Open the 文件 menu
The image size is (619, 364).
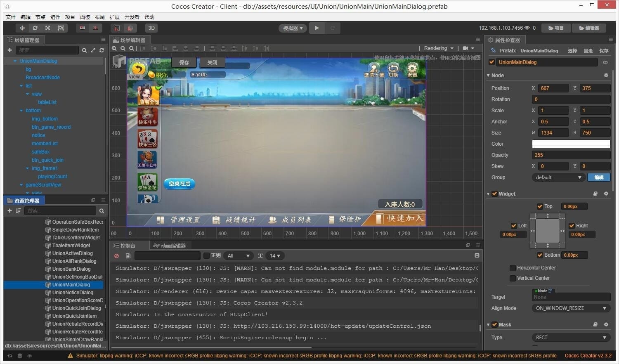point(11,17)
